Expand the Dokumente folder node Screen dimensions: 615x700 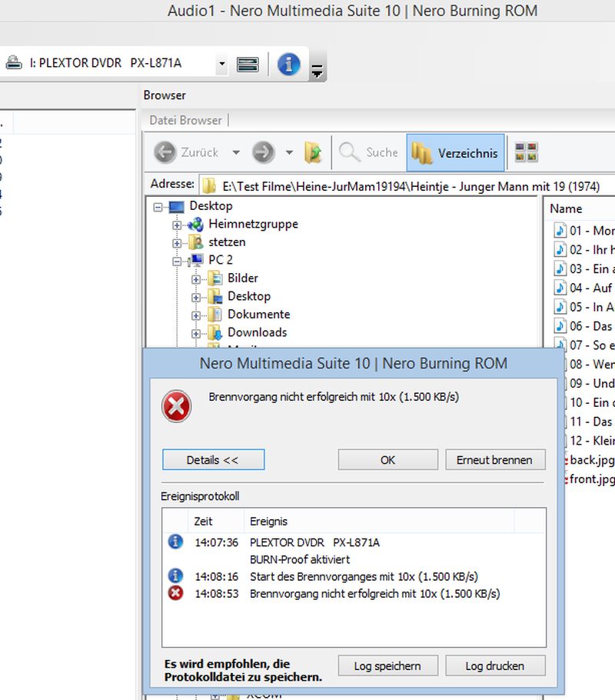click(x=195, y=315)
